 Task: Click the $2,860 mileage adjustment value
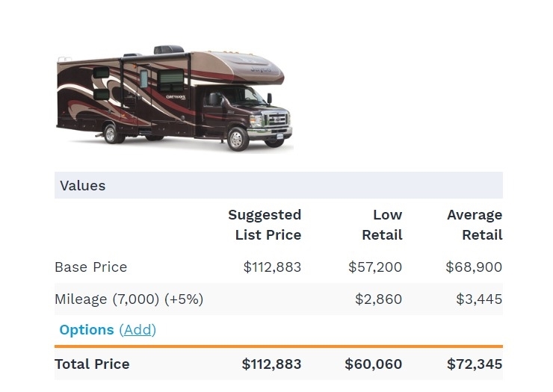coord(378,299)
